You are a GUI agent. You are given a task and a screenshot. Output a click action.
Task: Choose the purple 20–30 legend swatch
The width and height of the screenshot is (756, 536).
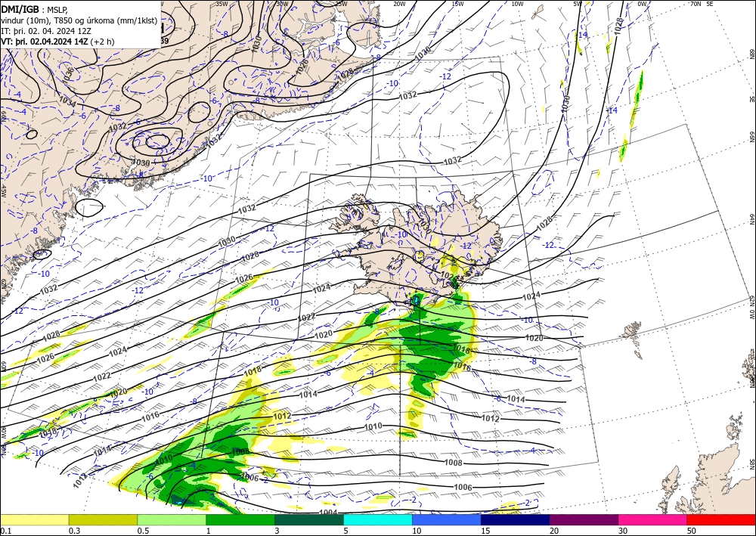584,519
